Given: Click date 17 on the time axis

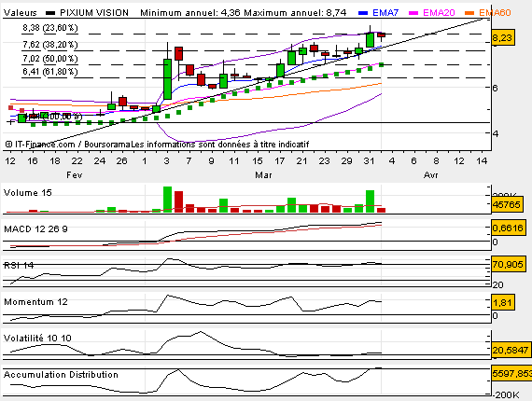Looking at the screenshot, I should coord(280,160).
